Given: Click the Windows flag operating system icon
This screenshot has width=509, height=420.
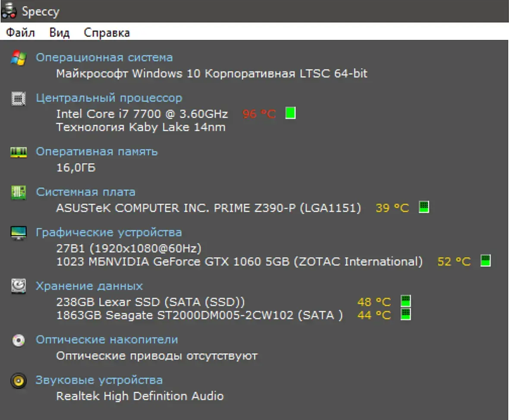Looking at the screenshot, I should (x=19, y=58).
